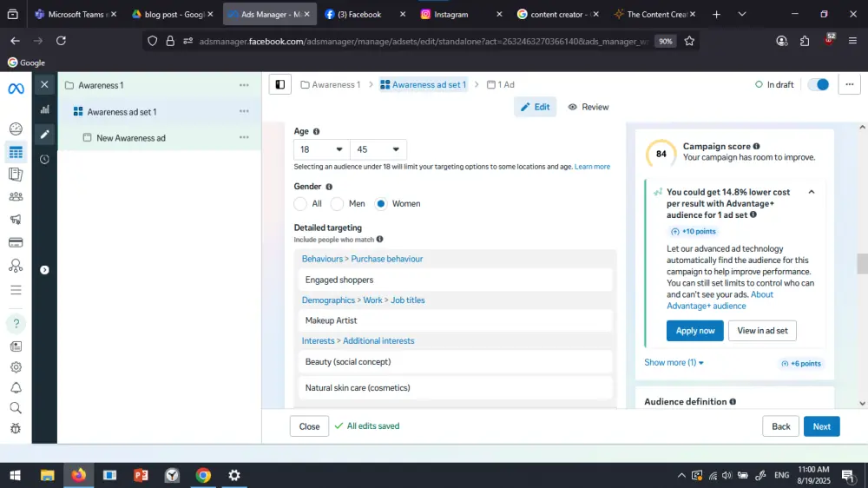Click the page vertical scrollbar thumb
The height and width of the screenshot is (488, 868).
(862, 264)
